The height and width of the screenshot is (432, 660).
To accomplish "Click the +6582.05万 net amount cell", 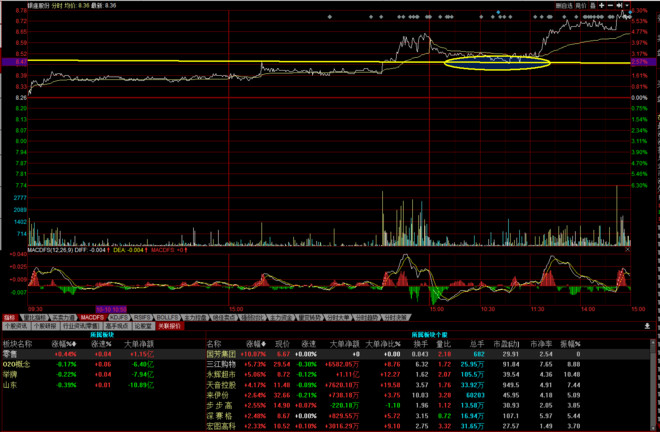I will [343, 364].
